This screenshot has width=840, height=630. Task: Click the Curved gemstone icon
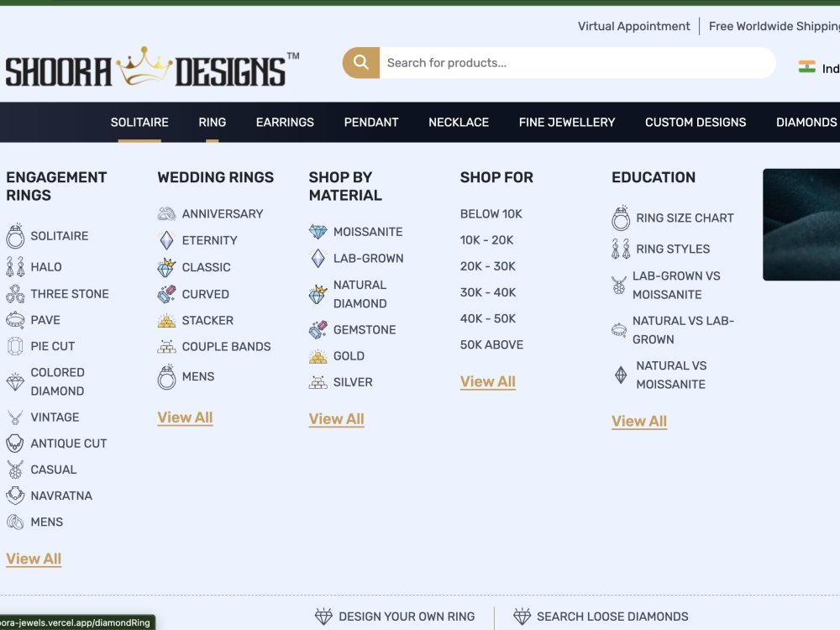tap(166, 293)
